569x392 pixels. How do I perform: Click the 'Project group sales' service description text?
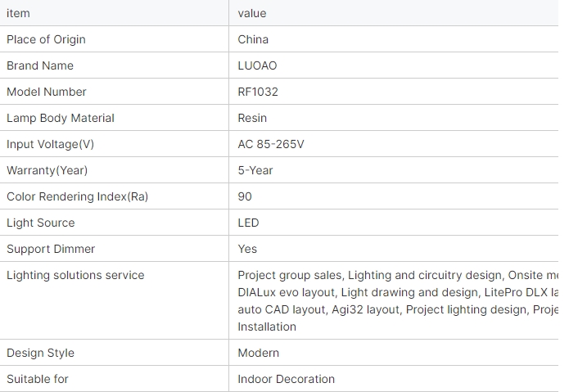[290, 275]
